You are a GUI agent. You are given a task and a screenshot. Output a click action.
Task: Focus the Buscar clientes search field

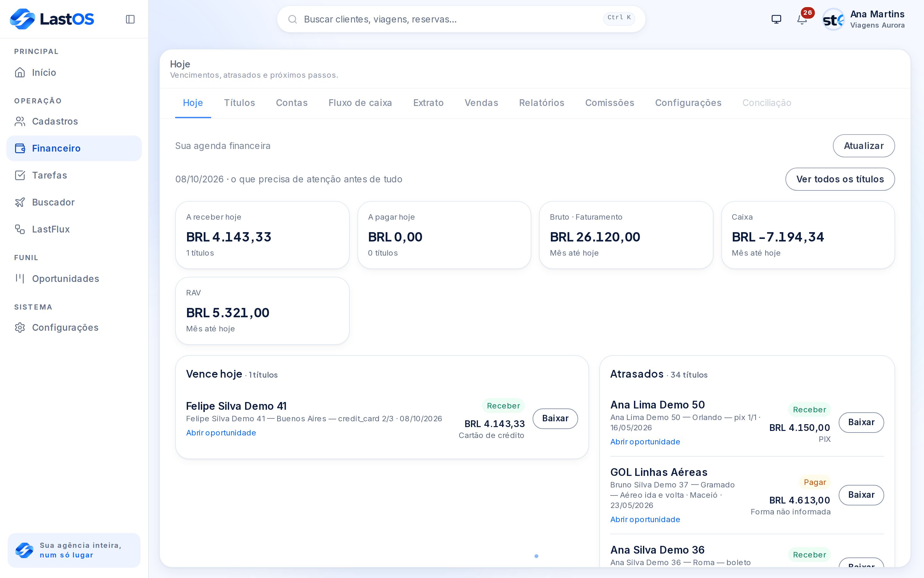[x=461, y=19]
